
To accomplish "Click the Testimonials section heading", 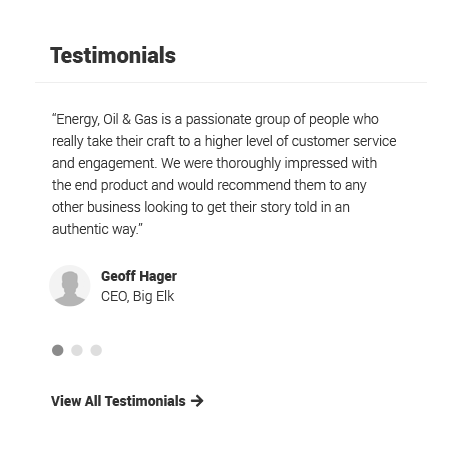I will pos(113,55).
